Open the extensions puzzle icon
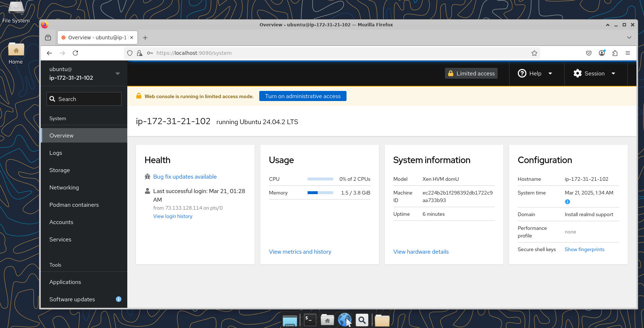The width and height of the screenshot is (644, 328). pyautogui.click(x=615, y=53)
